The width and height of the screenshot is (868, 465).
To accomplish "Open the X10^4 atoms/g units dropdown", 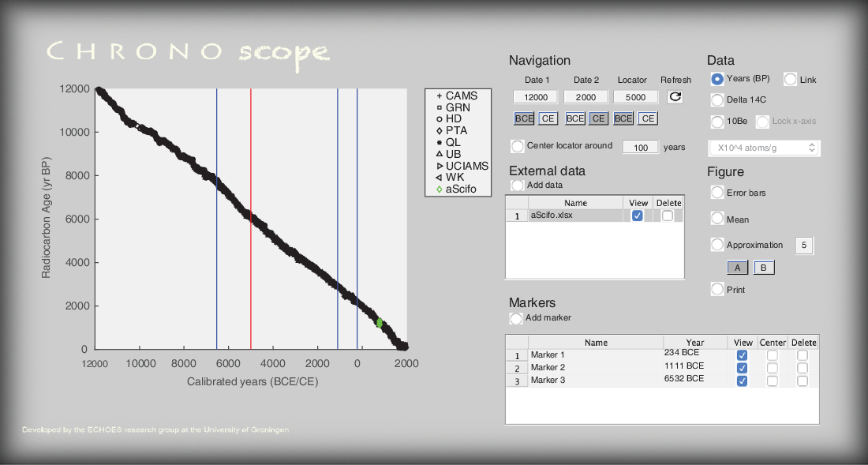I will (764, 148).
